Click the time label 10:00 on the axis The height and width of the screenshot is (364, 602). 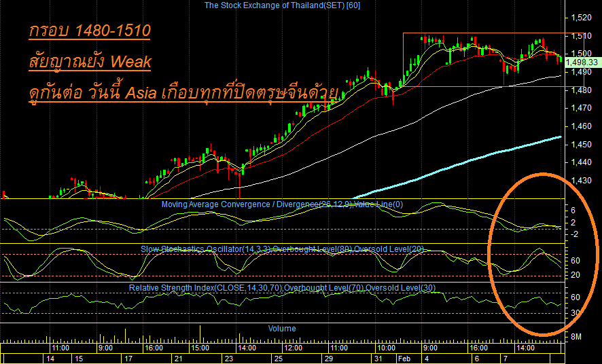[x=386, y=348]
